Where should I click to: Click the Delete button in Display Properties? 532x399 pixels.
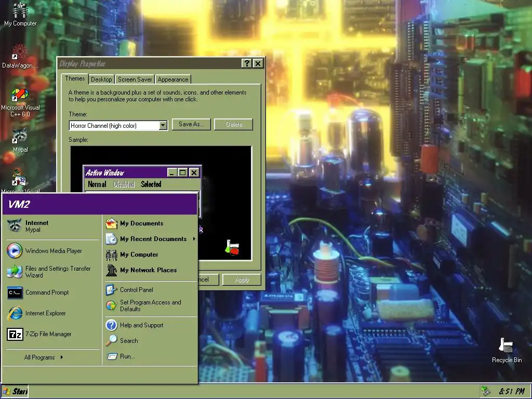coord(234,124)
